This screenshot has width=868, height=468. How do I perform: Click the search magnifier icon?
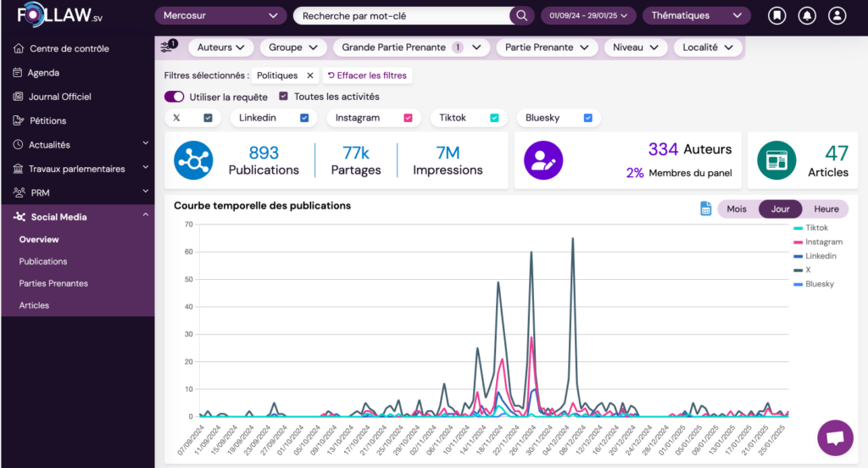click(520, 16)
